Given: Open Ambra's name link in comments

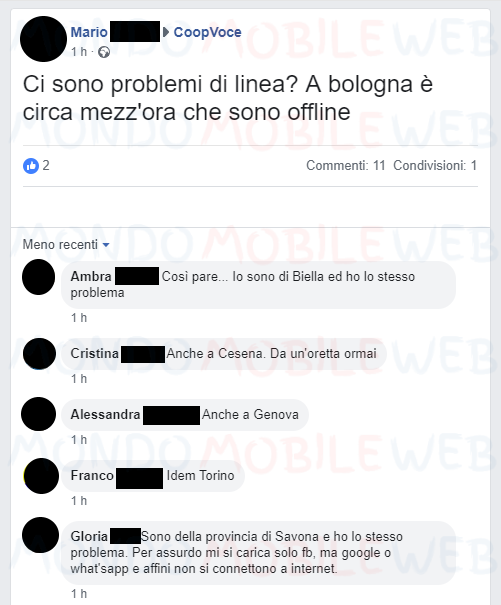Looking at the screenshot, I should pyautogui.click(x=91, y=276).
